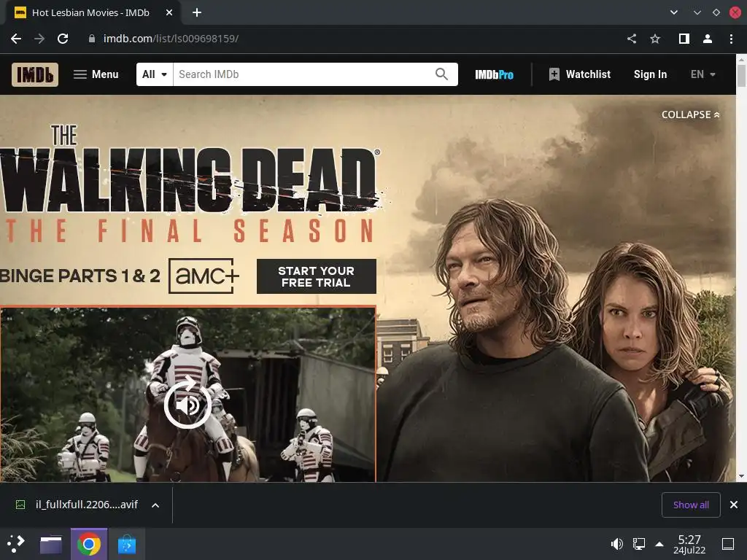Open the downloaded il_fullxfull avif file
This screenshot has height=560, width=747.
(79, 505)
